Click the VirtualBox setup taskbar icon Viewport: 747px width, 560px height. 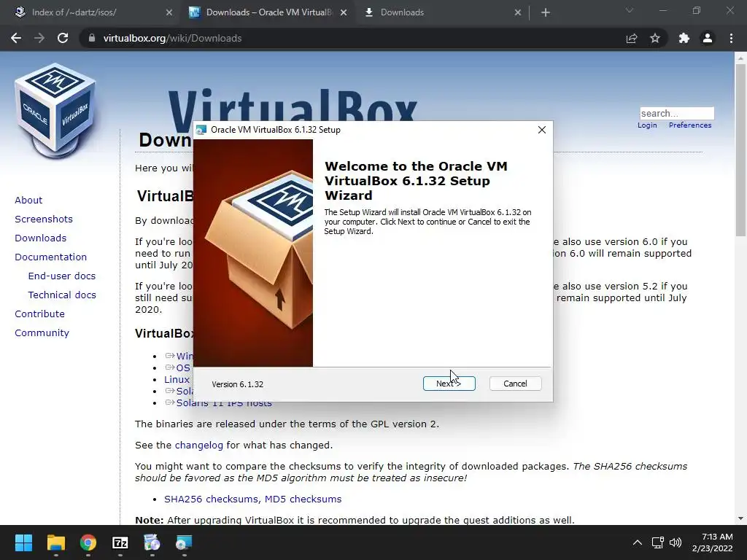coord(184,542)
